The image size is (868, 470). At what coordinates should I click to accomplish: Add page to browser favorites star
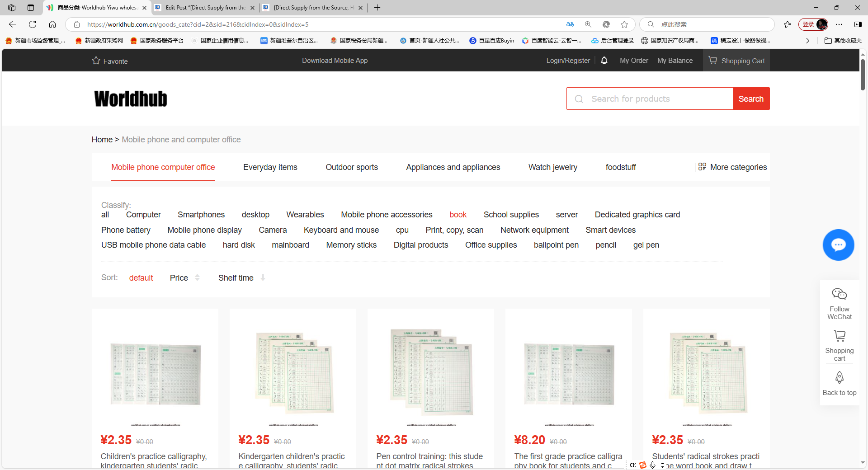624,24
